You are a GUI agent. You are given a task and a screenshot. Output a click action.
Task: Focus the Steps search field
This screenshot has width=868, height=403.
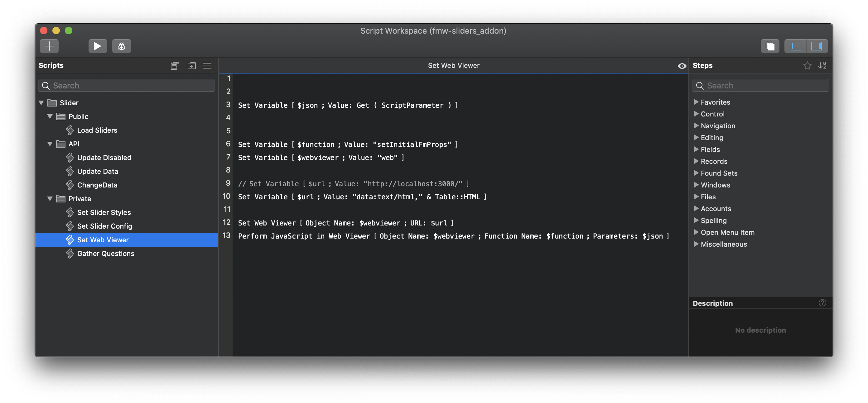(x=760, y=86)
